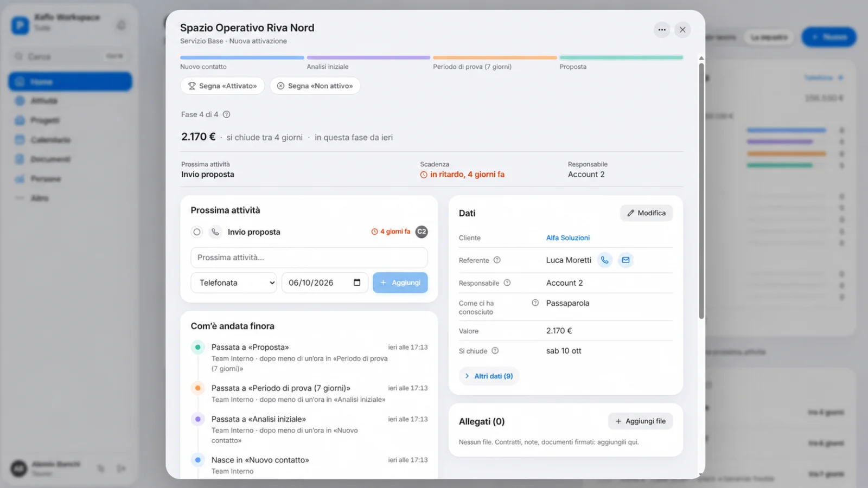The height and width of the screenshot is (488, 868).
Task: Open the Alfa Soluzioni client link
Action: [x=568, y=238]
